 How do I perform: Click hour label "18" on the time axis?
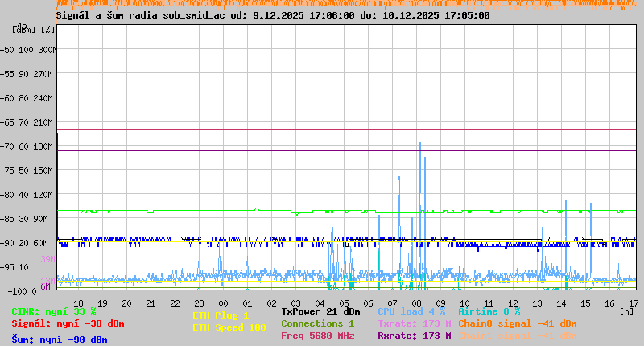[78, 303]
